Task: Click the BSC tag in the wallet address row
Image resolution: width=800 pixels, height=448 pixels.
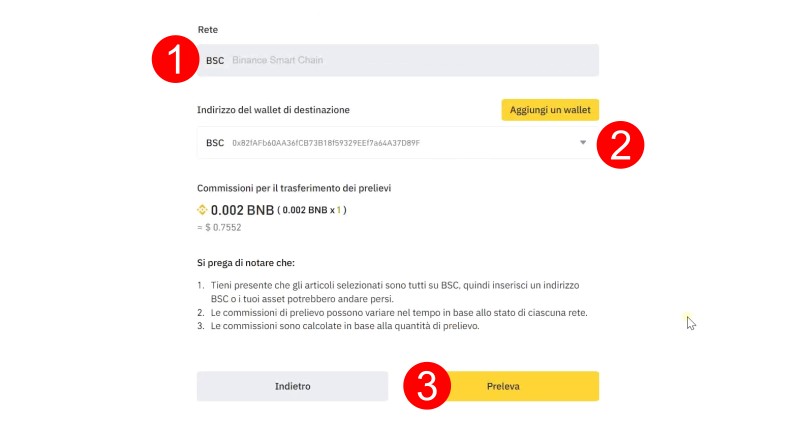Action: [x=215, y=143]
